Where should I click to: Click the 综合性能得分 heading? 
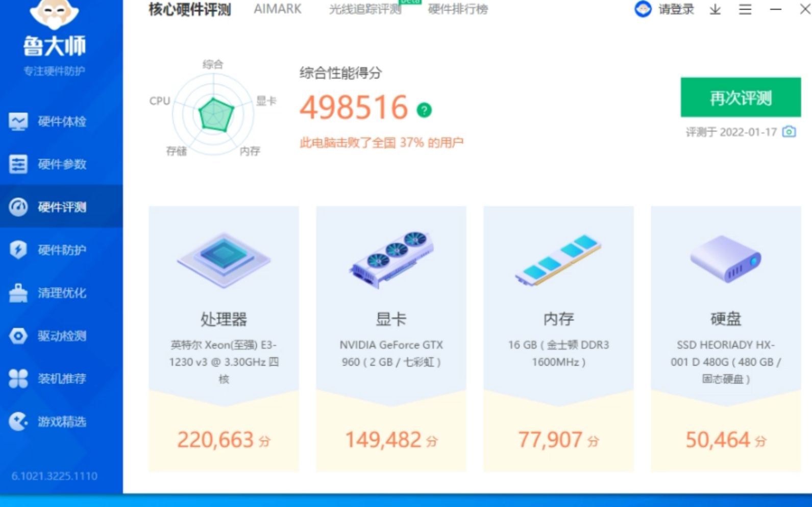(x=340, y=73)
